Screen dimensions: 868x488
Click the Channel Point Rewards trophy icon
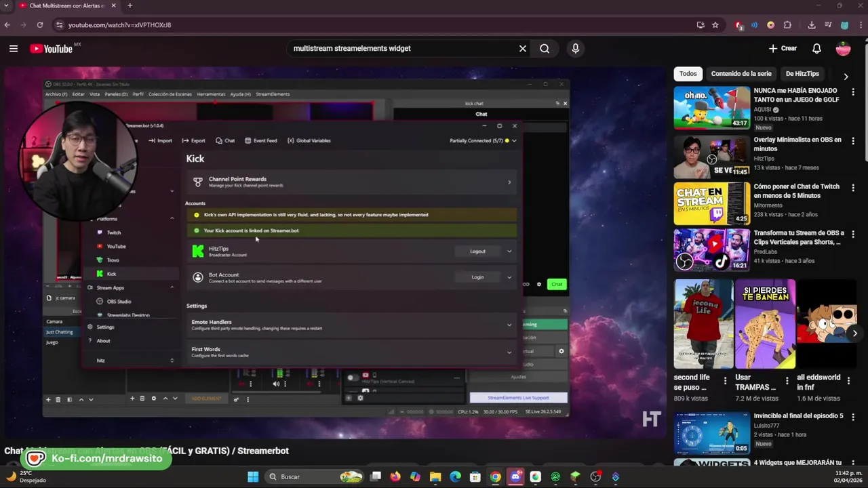(197, 182)
